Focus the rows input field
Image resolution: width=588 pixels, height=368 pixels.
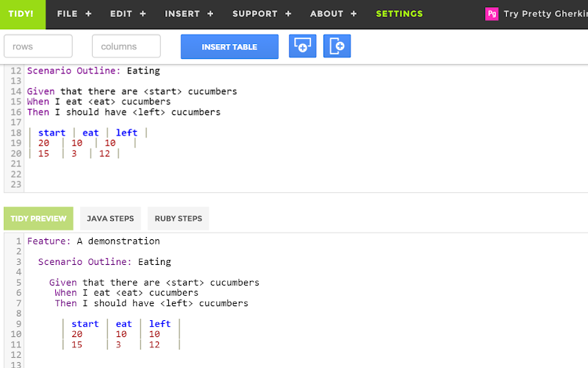point(38,46)
